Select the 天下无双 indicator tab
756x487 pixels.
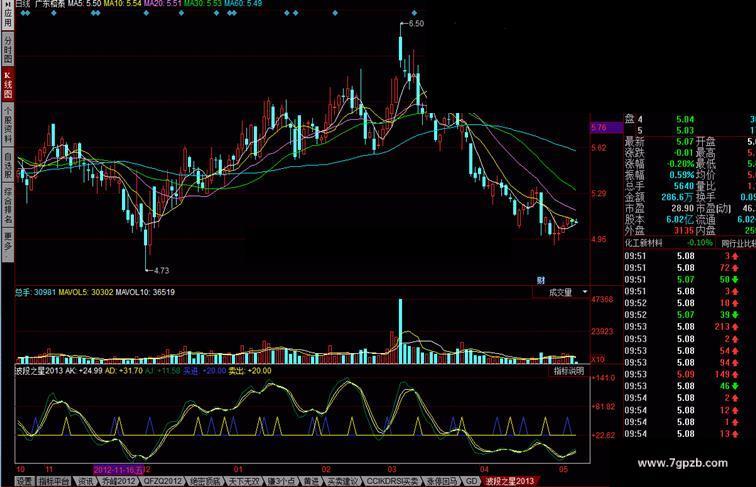(243, 481)
